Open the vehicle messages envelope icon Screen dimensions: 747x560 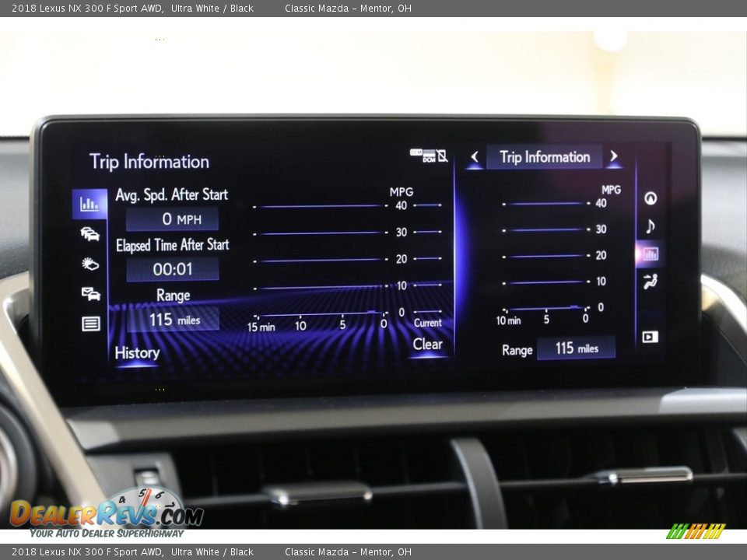coord(90,293)
